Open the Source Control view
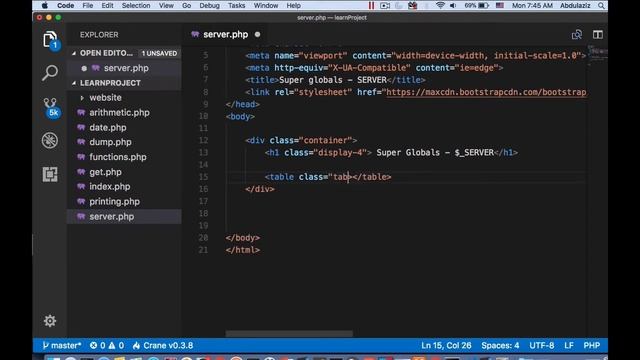This screenshot has width=640, height=360. click(x=50, y=107)
